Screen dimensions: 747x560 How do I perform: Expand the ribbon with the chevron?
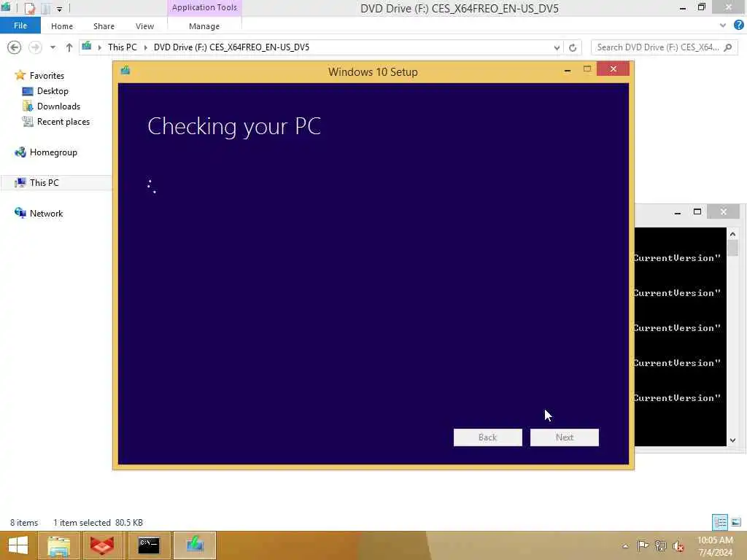coord(723,26)
